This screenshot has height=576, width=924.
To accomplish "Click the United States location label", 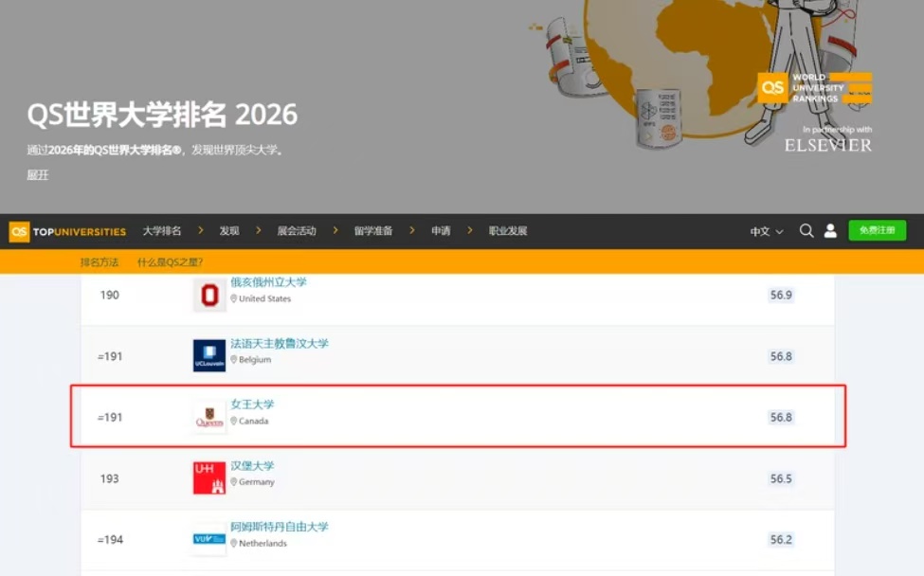I will 261,298.
